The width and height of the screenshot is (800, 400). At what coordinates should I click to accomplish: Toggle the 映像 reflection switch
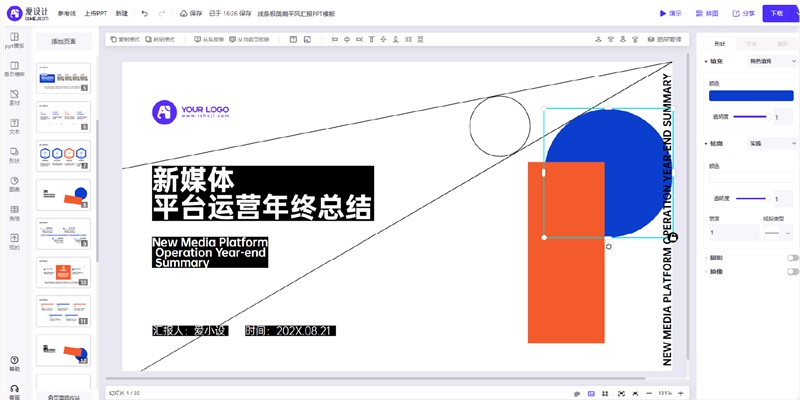pos(792,270)
